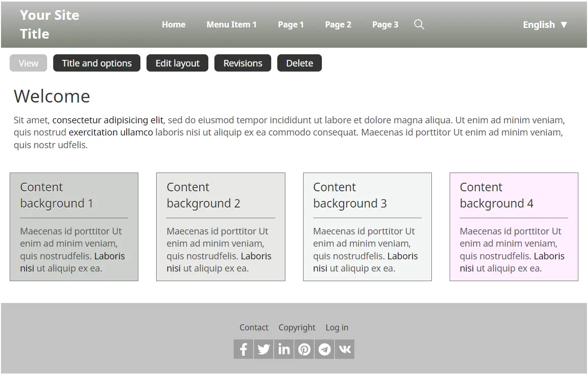Open the LinkedIn social icon
This screenshot has height=374, width=588.
pyautogui.click(x=284, y=349)
